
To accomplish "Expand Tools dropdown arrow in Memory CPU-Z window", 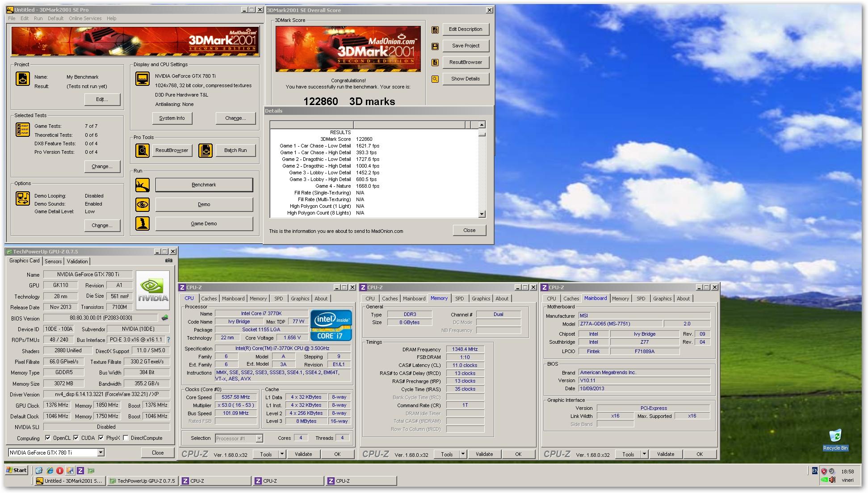I will tap(463, 454).
